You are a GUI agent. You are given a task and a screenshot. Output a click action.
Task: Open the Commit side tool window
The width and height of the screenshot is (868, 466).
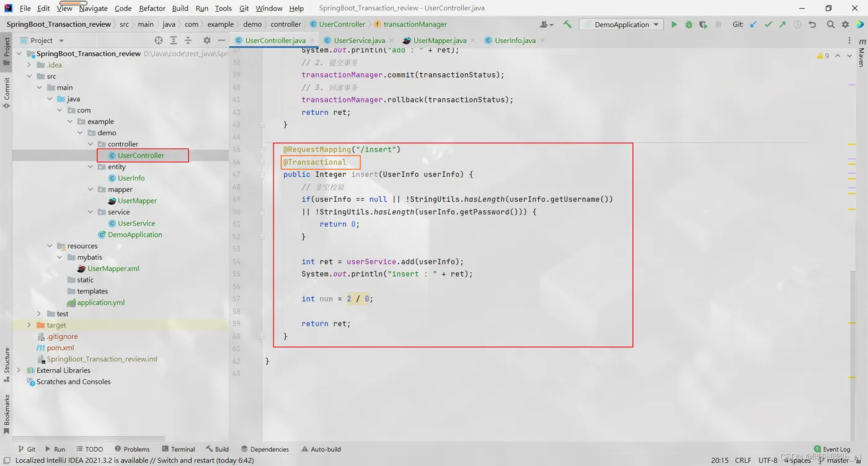[6, 92]
